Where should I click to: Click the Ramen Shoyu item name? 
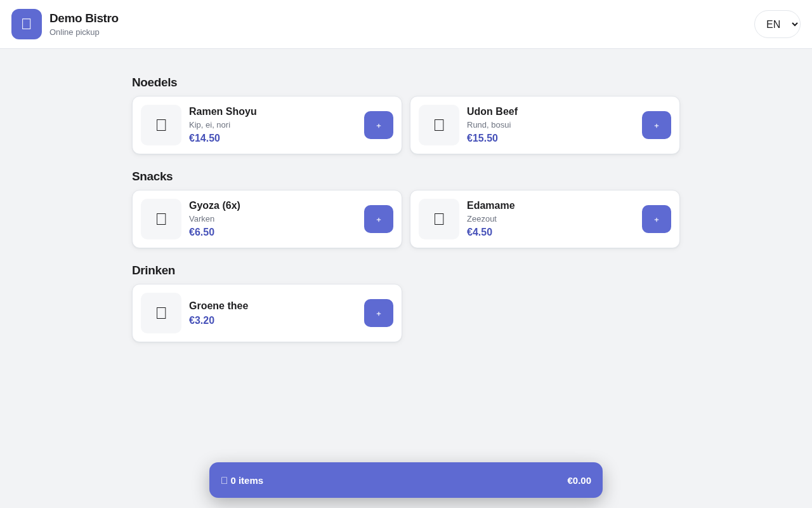[223, 112]
